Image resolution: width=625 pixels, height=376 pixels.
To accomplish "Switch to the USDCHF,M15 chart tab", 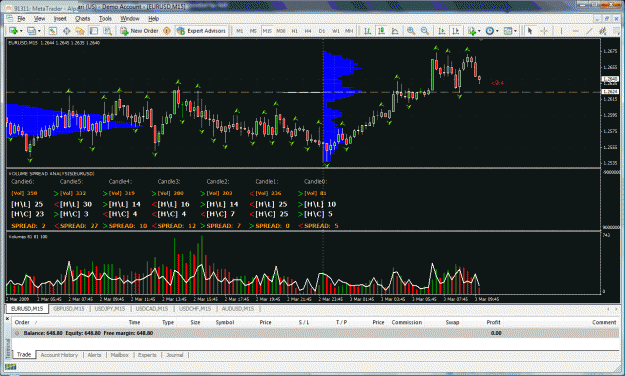I will pos(195,309).
